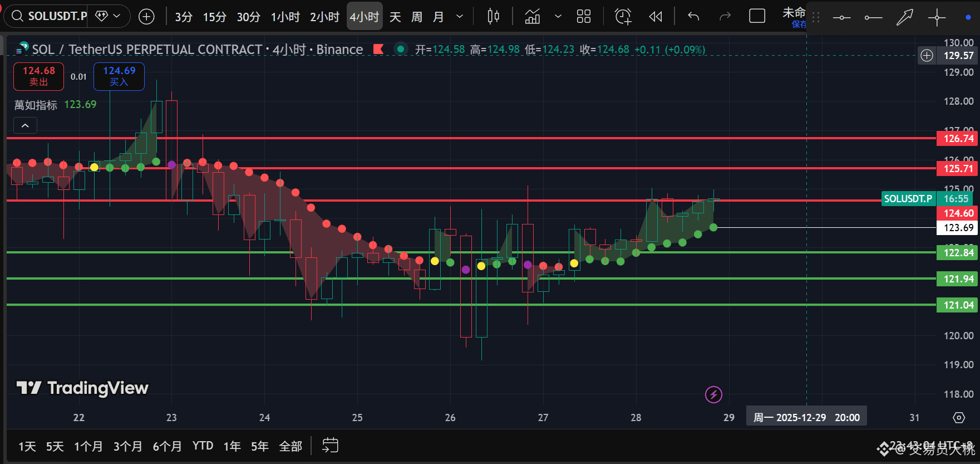Switch to 15分 timeframe
980x464 pixels.
click(x=214, y=17)
